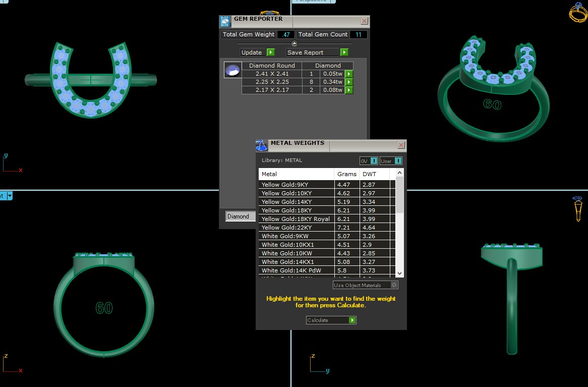This screenshot has width=588, height=387.
Task: Collapse Gem Reporter with the up-arrow handle
Action: 295,43
